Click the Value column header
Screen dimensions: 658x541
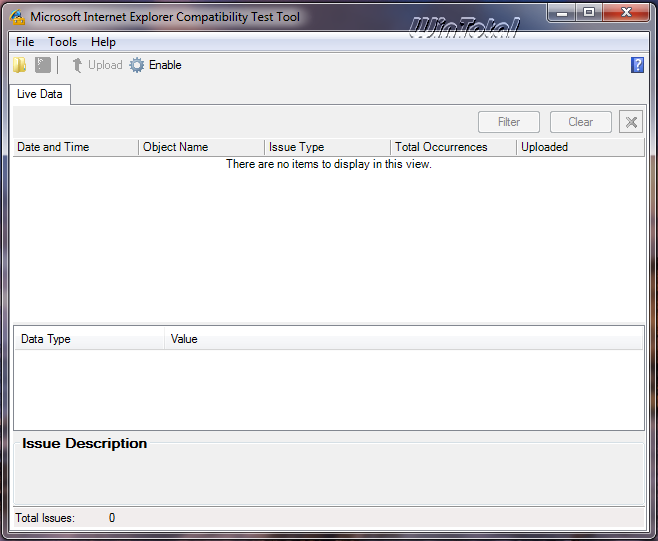(x=403, y=339)
